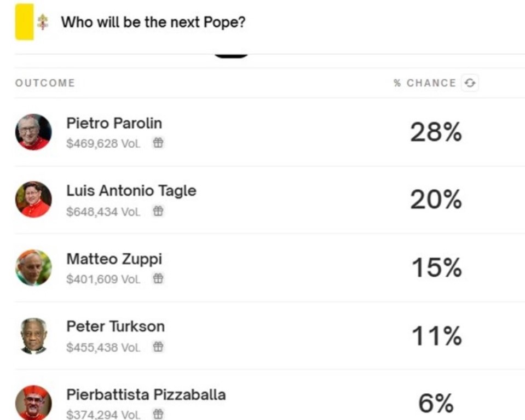
Task: Open Pietro Parolin's avatar photo
Action: [x=33, y=132]
